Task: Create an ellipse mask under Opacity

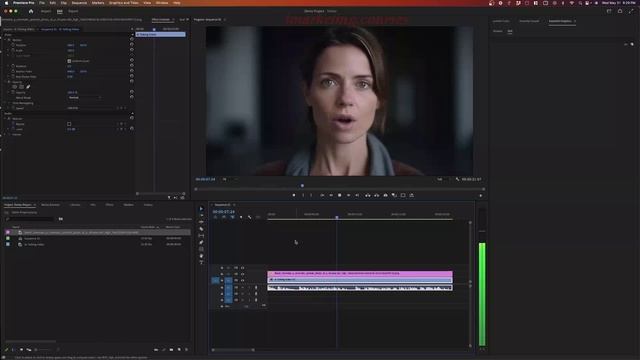Action: (15, 87)
